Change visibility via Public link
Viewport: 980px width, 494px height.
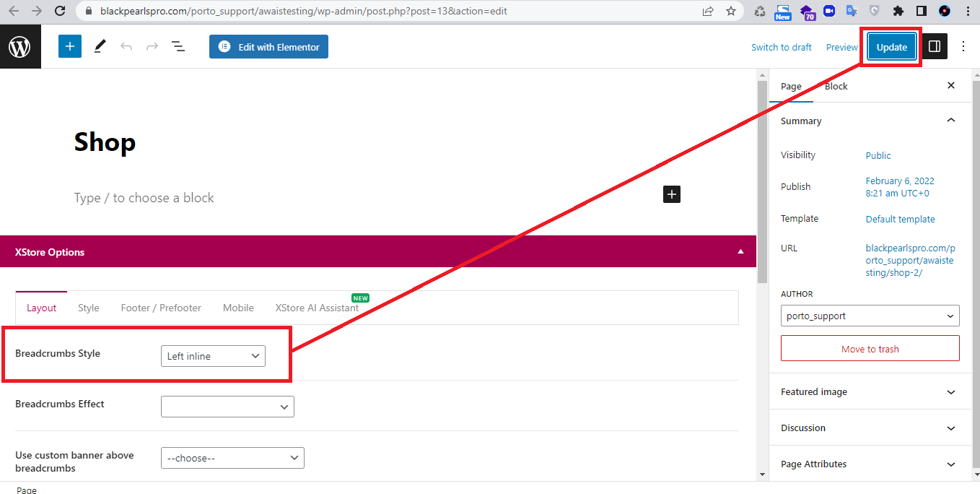pyautogui.click(x=878, y=155)
